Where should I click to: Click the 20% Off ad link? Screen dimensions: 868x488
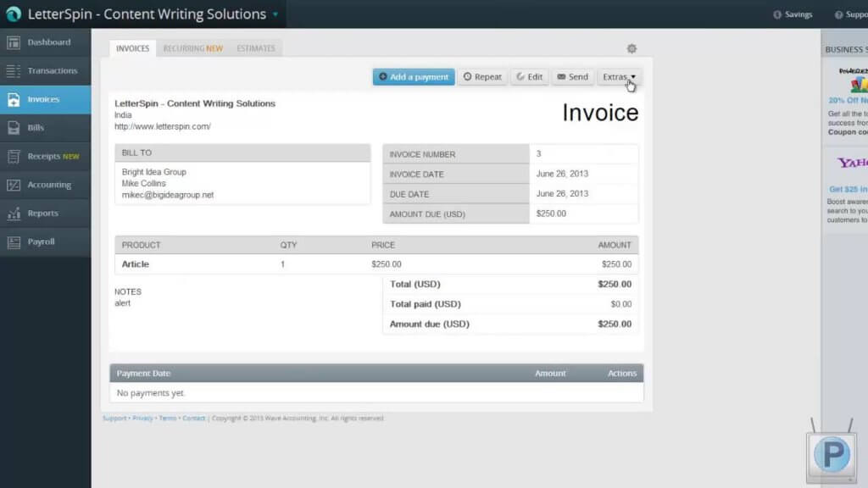(x=848, y=100)
